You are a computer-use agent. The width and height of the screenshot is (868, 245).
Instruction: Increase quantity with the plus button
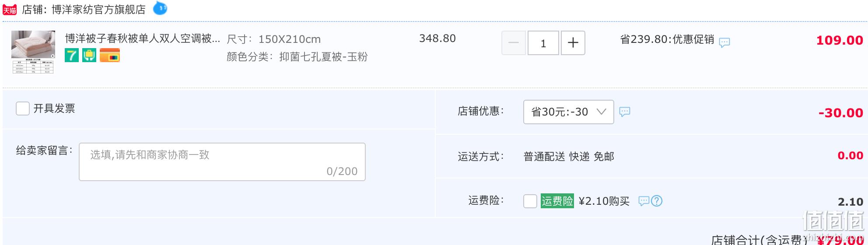(x=573, y=43)
